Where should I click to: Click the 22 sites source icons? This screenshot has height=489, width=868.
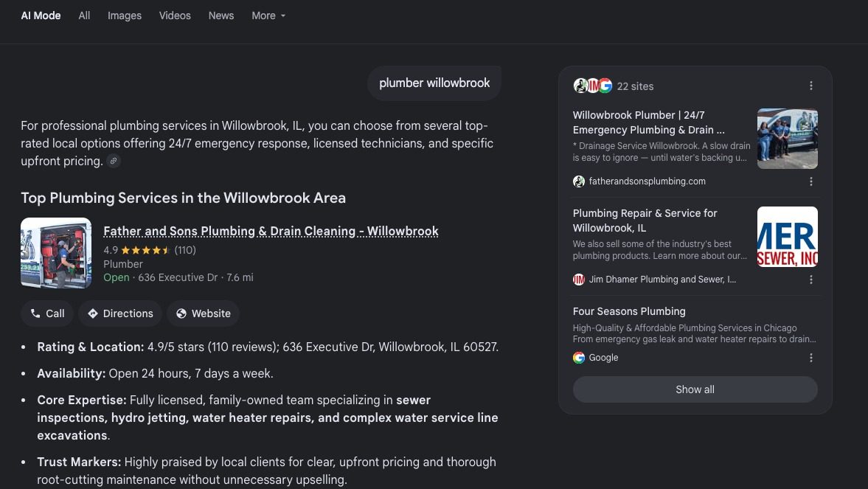tap(593, 86)
